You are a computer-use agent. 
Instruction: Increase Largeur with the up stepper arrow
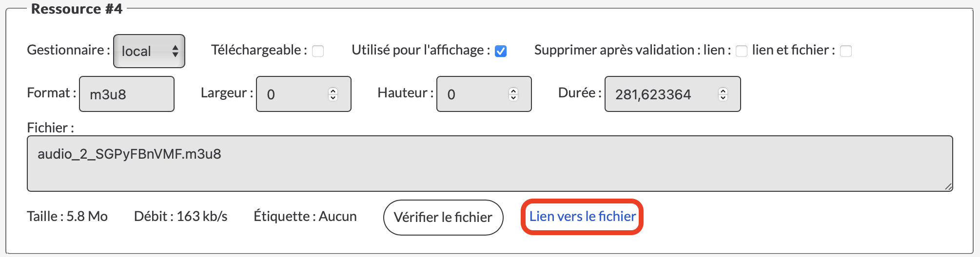pyautogui.click(x=333, y=91)
